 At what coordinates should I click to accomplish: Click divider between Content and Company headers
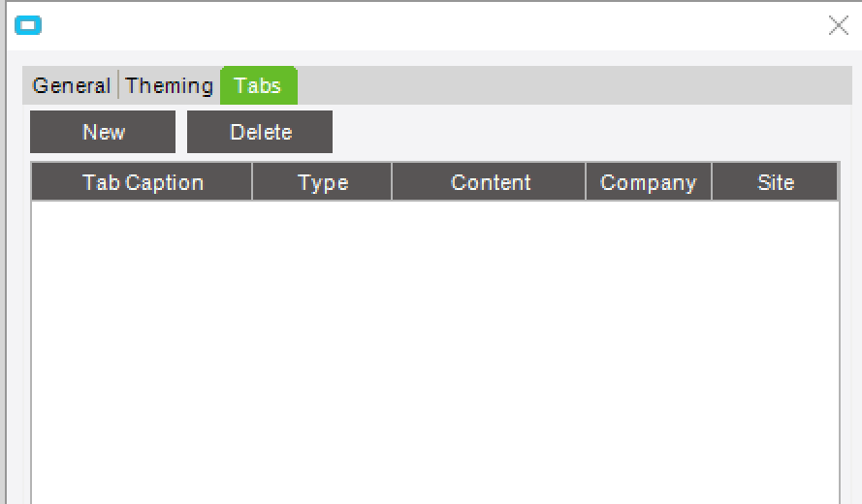pos(586,182)
